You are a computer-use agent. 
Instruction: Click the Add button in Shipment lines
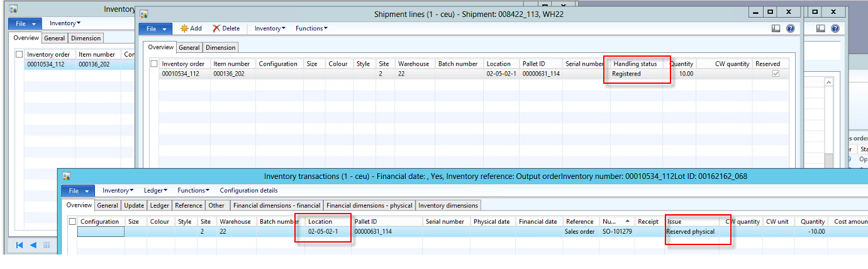click(191, 28)
